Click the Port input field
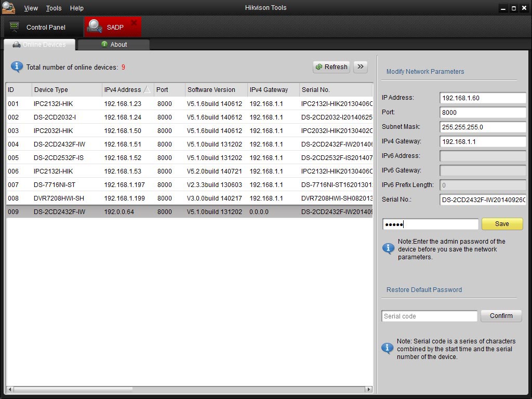Image resolution: width=532 pixels, height=399 pixels. click(x=483, y=113)
